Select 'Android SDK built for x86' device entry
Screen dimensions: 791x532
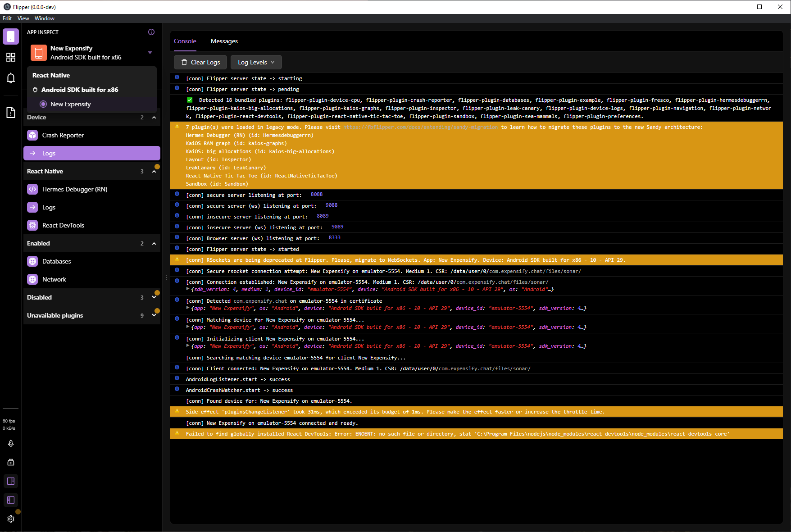click(x=80, y=90)
